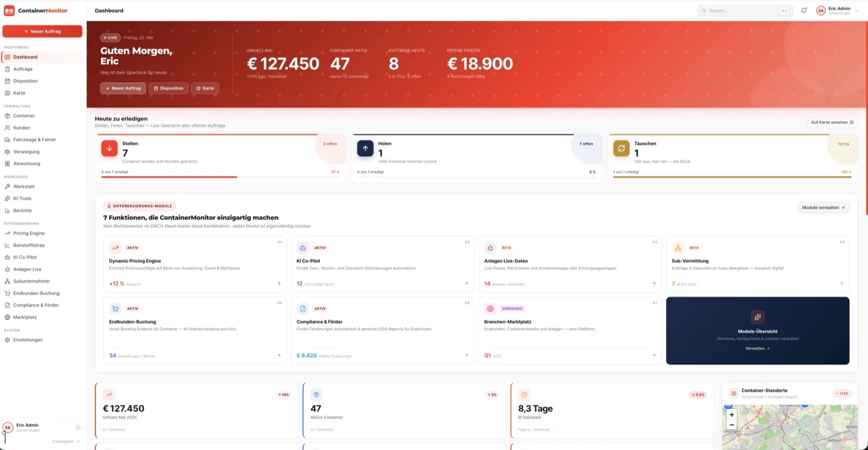Click the page vertical scrollbar
This screenshot has width=868, height=450.
pyautogui.click(x=866, y=118)
